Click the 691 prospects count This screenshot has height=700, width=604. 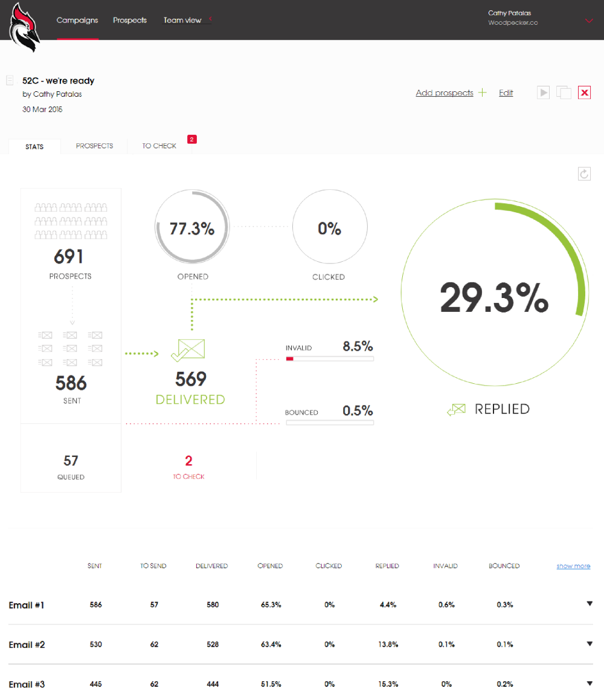click(69, 256)
